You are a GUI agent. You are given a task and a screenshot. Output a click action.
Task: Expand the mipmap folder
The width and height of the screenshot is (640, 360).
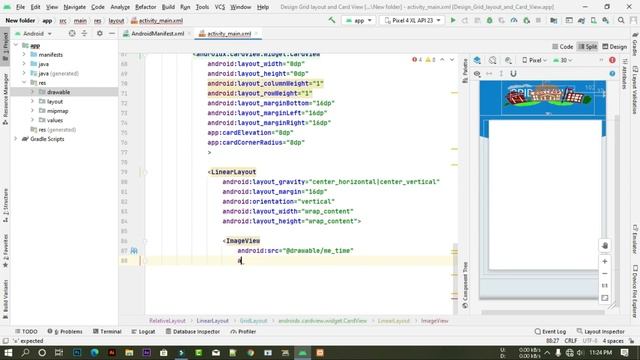32,111
